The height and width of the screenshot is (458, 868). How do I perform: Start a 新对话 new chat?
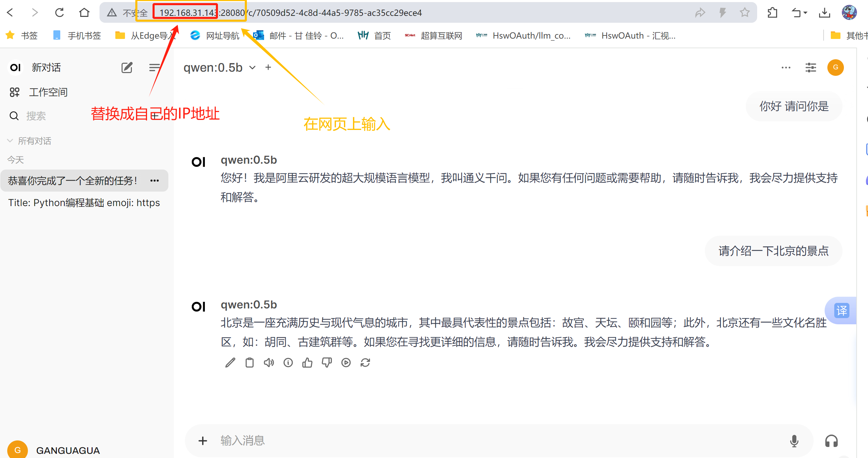click(x=46, y=68)
